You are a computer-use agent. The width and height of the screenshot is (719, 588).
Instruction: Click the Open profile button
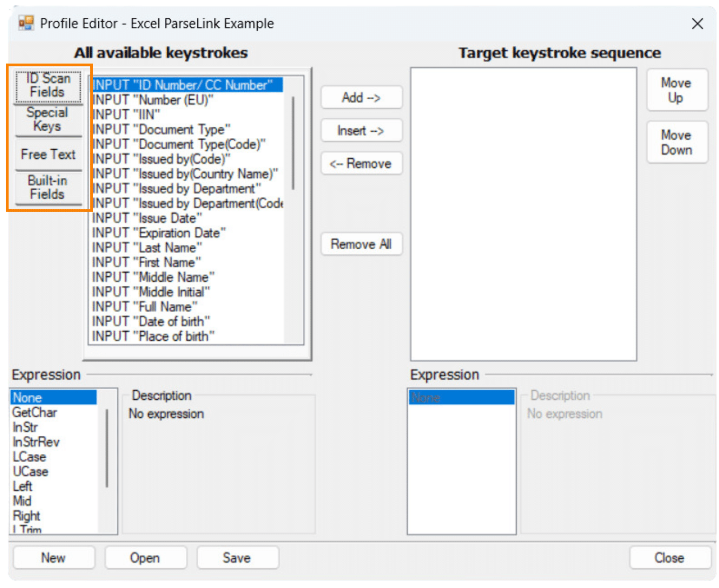tap(145, 557)
